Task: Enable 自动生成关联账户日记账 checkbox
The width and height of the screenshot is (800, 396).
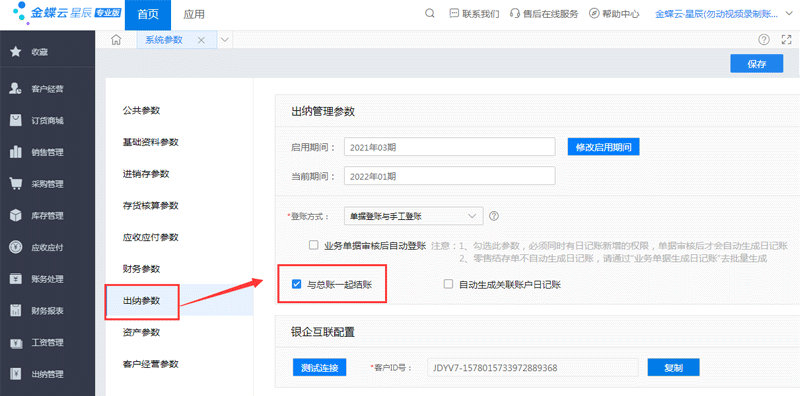Action: point(448,284)
